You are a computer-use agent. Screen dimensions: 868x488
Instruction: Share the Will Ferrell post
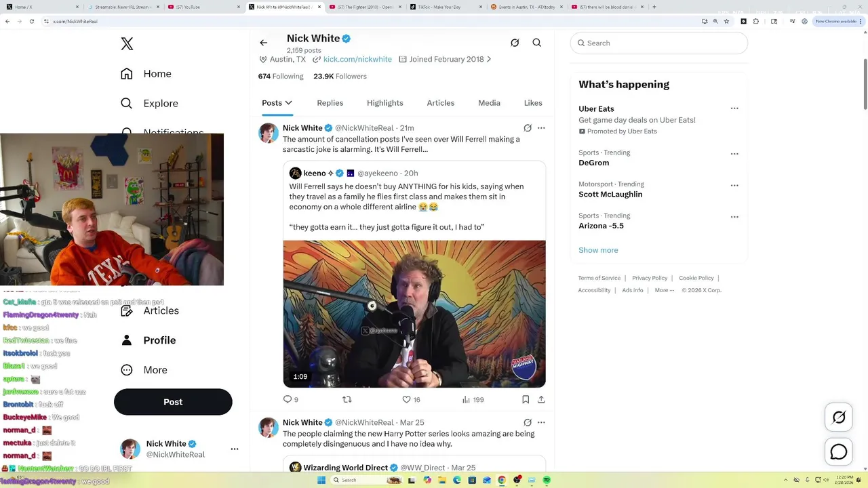click(541, 400)
